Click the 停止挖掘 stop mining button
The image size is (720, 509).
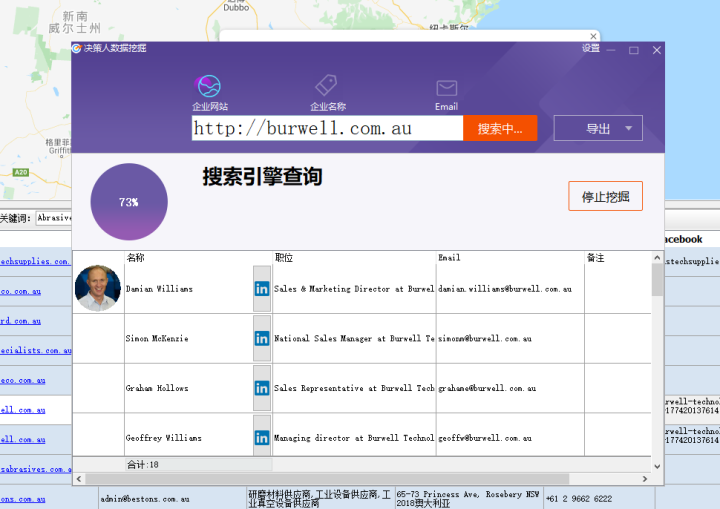pyautogui.click(x=605, y=197)
